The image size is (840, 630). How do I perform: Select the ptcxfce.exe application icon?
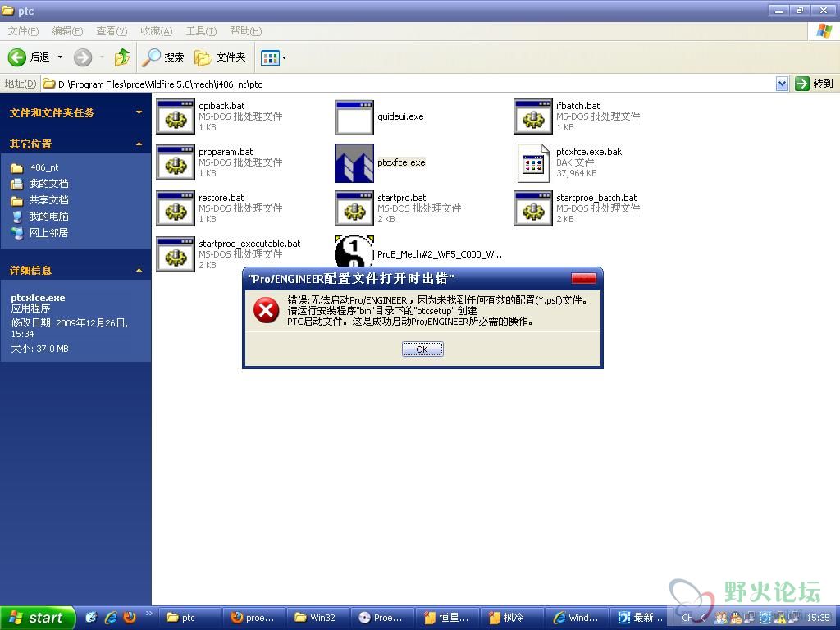click(354, 163)
